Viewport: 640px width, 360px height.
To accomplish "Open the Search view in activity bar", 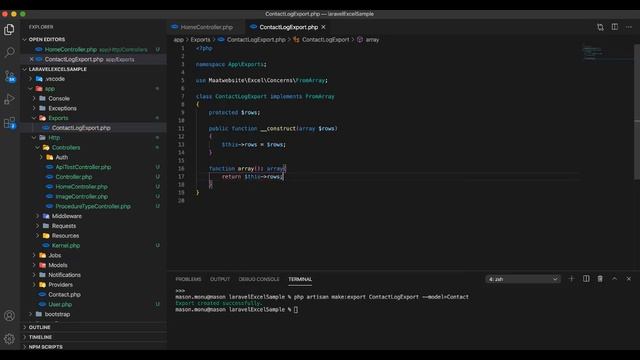I will click(9, 52).
